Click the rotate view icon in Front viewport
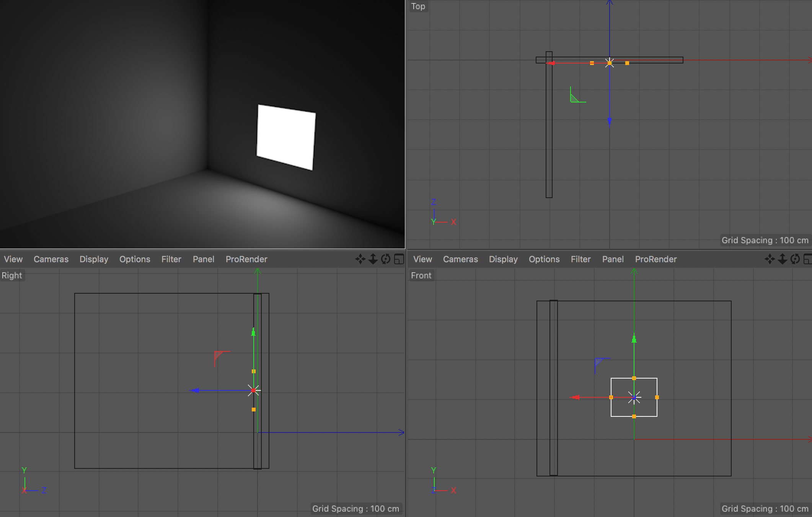Viewport: 812px width, 517px height. (x=795, y=259)
